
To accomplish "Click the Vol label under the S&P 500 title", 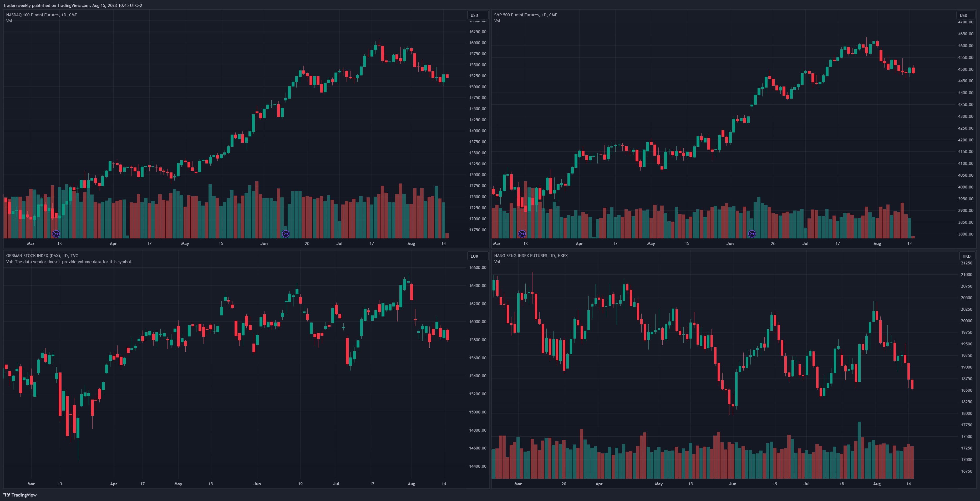I will coord(497,21).
